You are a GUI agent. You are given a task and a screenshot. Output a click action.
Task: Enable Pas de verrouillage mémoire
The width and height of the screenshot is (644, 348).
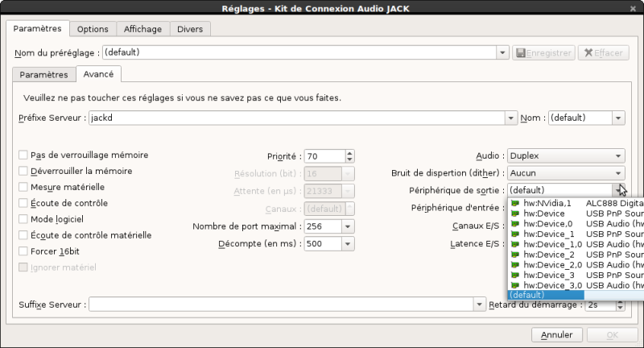[23, 155]
